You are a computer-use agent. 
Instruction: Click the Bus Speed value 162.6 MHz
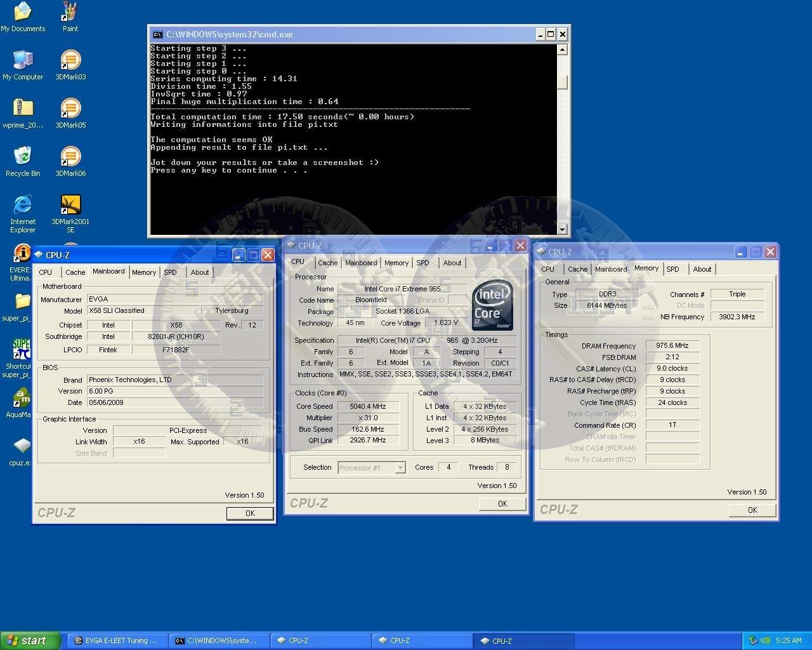tap(368, 429)
